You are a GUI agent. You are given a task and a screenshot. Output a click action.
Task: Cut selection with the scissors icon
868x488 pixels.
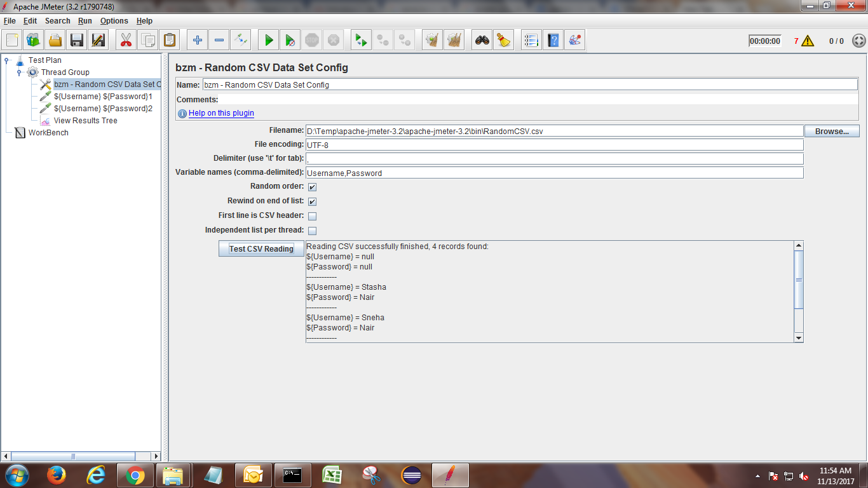point(126,40)
